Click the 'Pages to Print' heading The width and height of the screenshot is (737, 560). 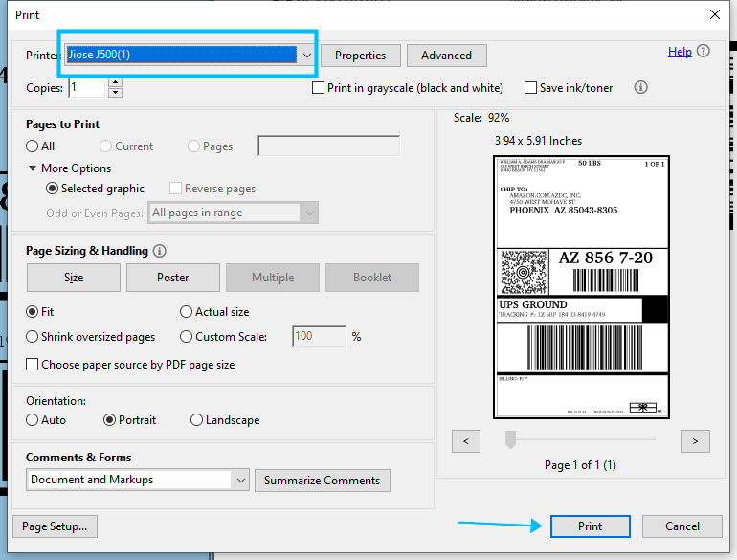(x=62, y=124)
